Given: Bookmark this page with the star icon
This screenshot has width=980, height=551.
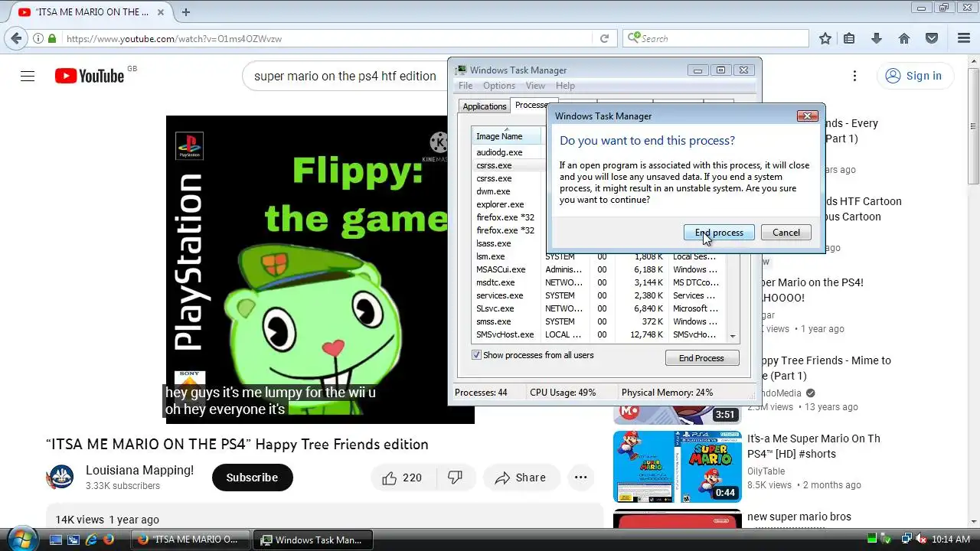Looking at the screenshot, I should point(825,38).
